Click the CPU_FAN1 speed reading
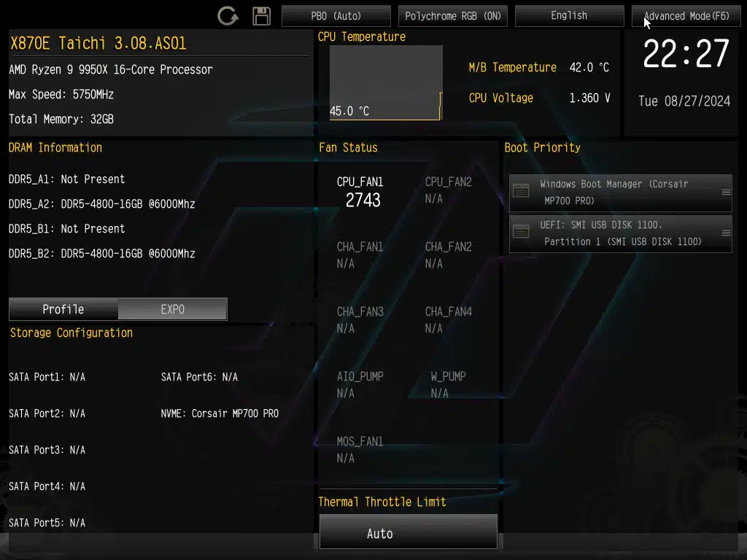 click(363, 200)
